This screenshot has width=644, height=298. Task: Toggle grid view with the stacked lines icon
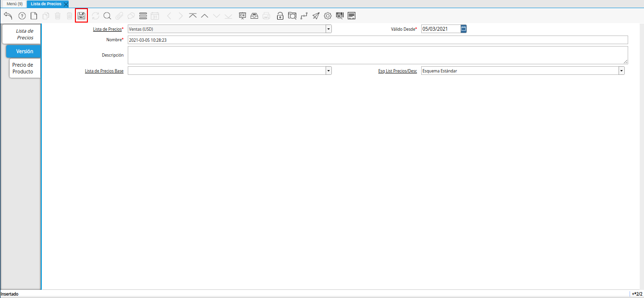143,16
